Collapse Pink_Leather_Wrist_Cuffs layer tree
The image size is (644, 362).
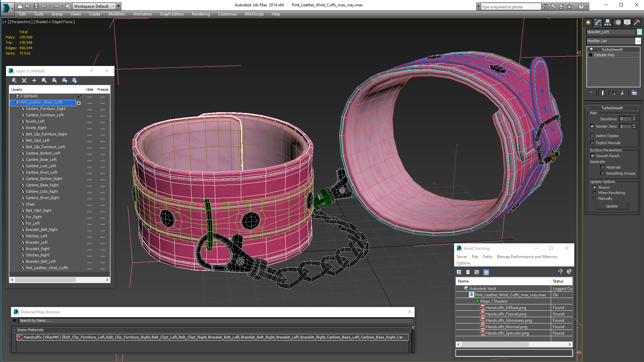[12, 103]
